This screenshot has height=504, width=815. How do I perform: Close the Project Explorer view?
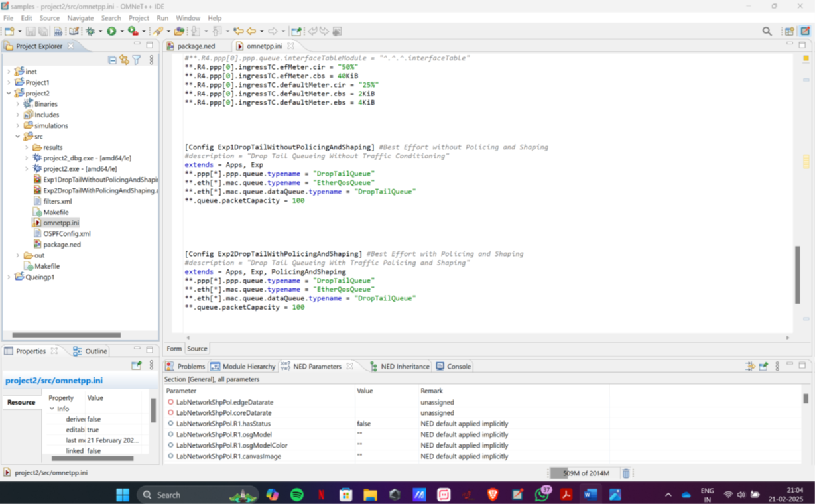pyautogui.click(x=71, y=46)
